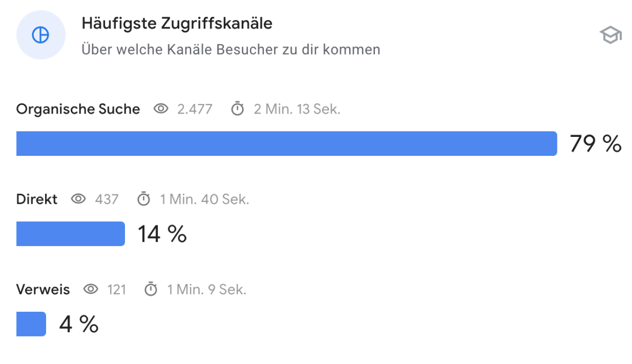Click the Direkt 14 % bar
Viewport: 632px width, 364px height.
click(71, 234)
